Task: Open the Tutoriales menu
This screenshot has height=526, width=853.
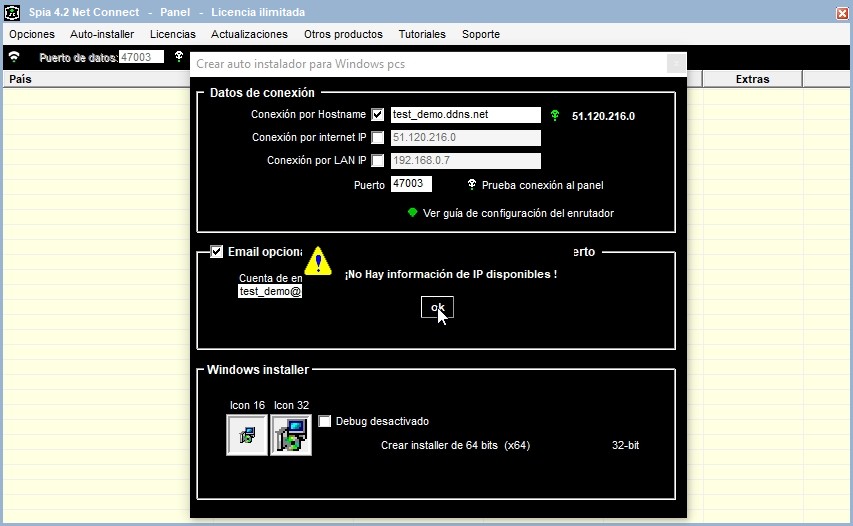Action: [x=422, y=34]
